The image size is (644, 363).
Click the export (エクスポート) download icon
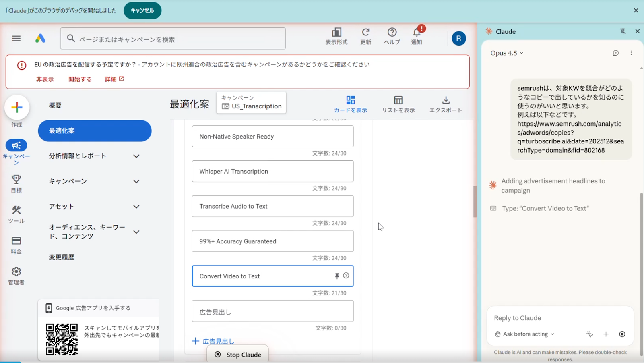click(446, 100)
